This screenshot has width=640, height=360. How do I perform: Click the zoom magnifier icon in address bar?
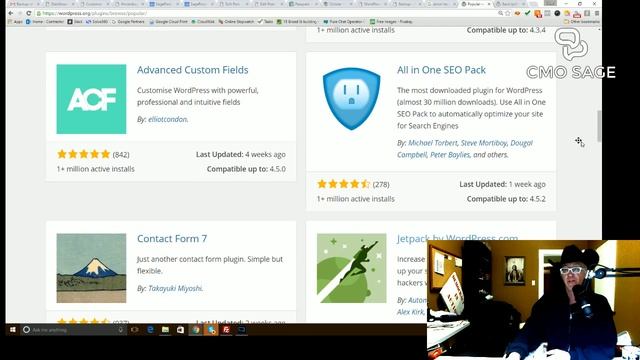[x=500, y=13]
